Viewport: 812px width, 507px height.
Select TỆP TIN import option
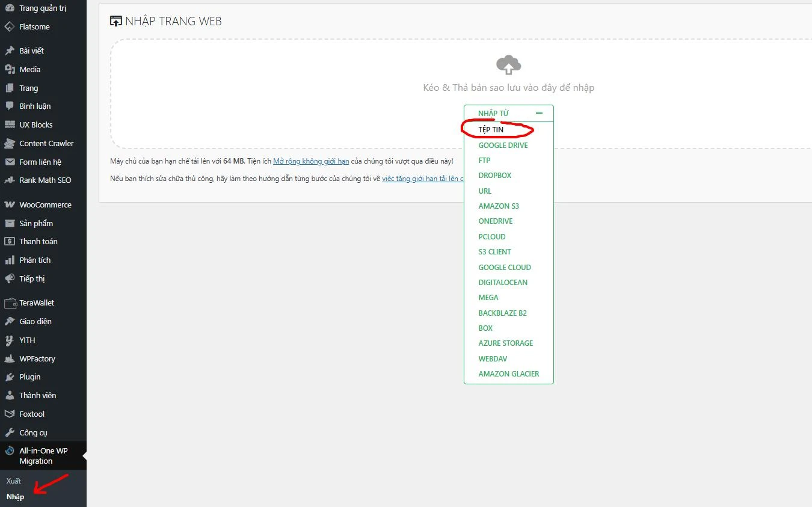[x=491, y=129]
